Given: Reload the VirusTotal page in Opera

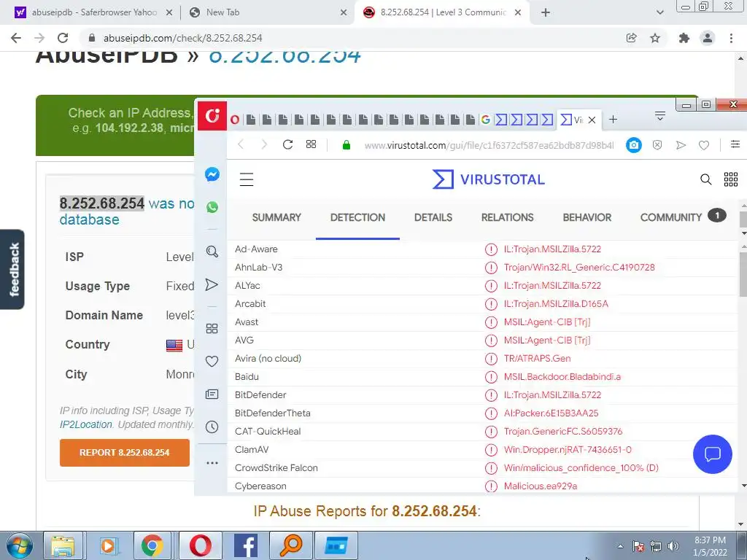Looking at the screenshot, I should coord(287,144).
